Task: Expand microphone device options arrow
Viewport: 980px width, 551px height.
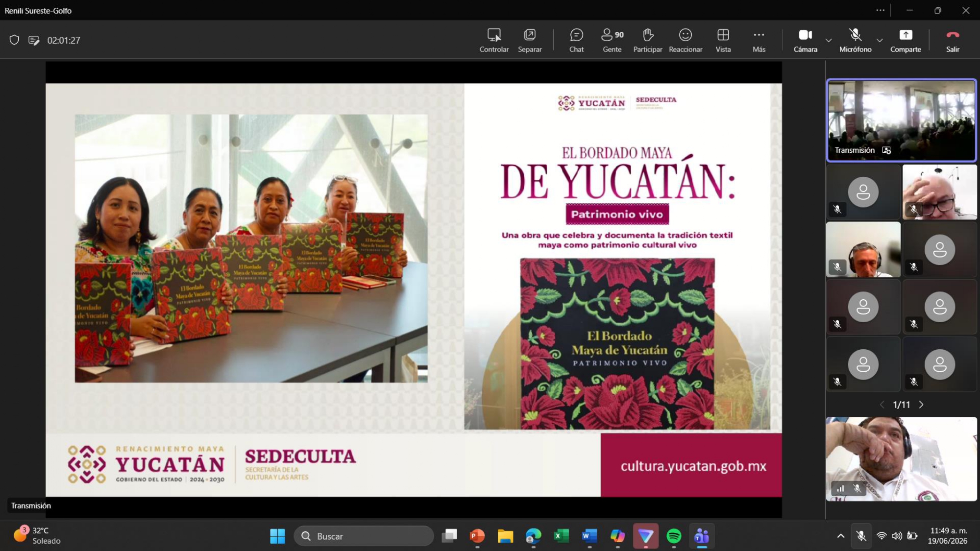Action: [880, 40]
